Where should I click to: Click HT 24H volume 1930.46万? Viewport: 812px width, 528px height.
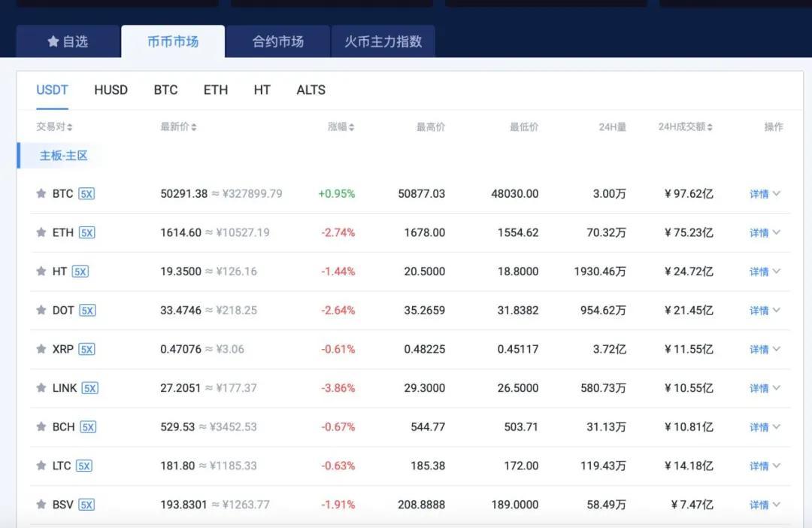tap(600, 272)
